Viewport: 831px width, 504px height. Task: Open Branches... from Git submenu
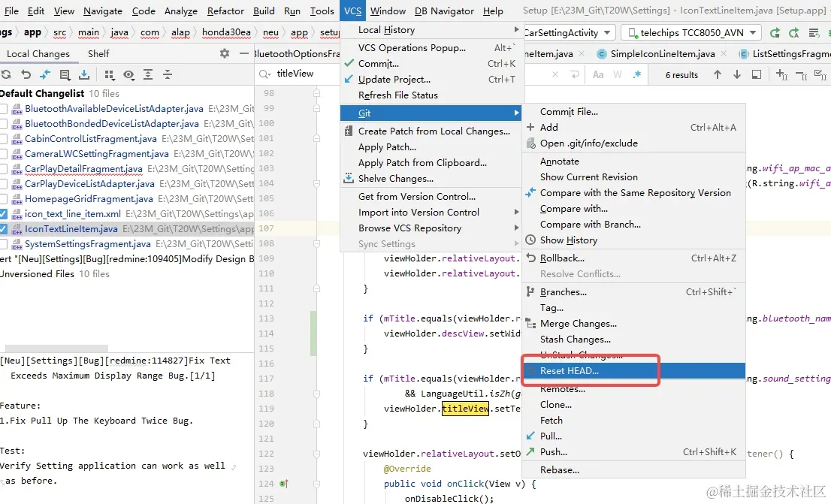tap(634, 292)
